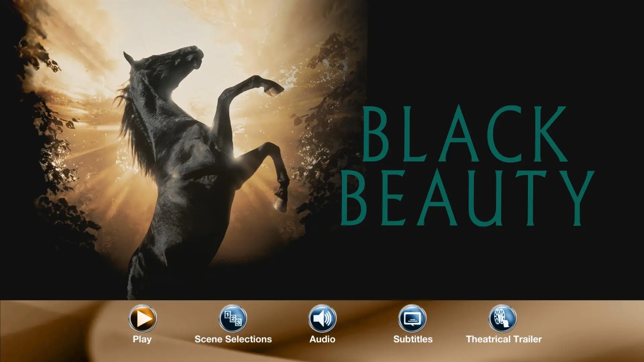Launch the Theatrical Trailer film reel icon
644x362 pixels.
point(502,318)
